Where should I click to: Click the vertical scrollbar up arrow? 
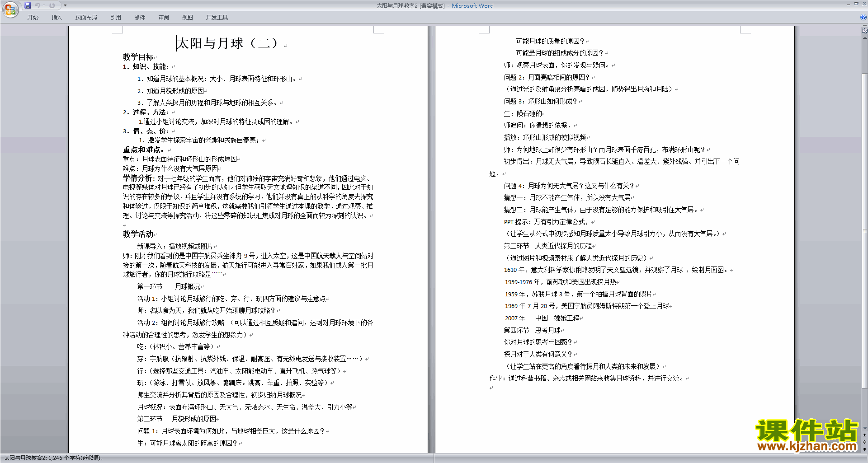pos(865,38)
